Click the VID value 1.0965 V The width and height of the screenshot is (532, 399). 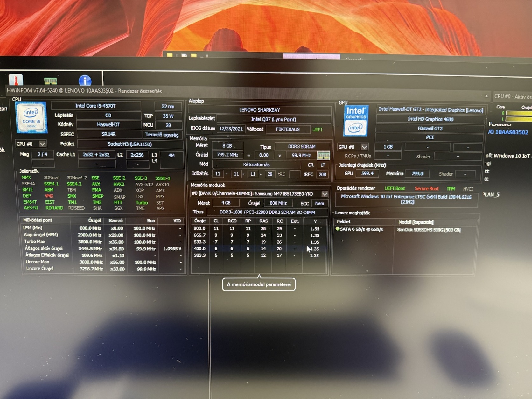tap(172, 248)
